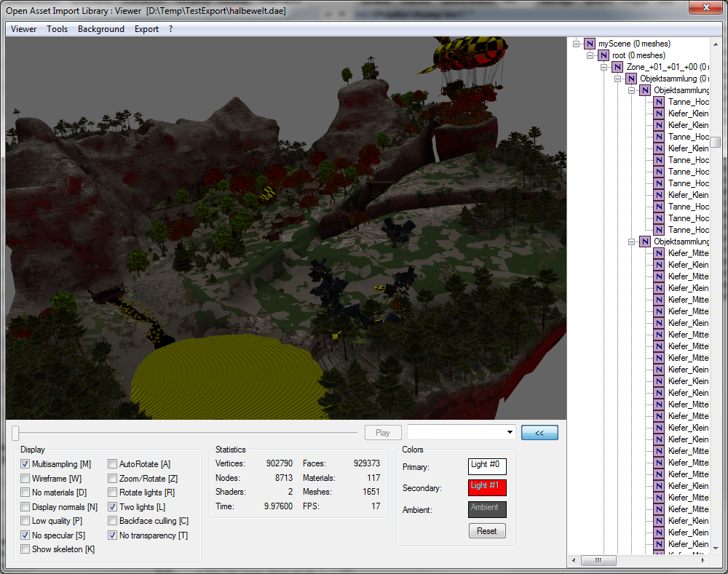Viewport: 728px width, 574px height.
Task: Select the topmost Tanne_Hoc node icon
Action: (x=659, y=102)
